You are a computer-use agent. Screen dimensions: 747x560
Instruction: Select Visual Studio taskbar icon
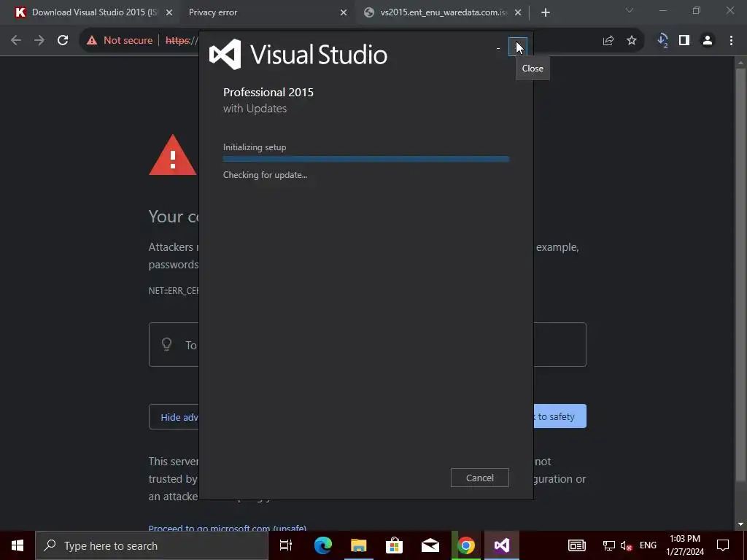coord(502,545)
